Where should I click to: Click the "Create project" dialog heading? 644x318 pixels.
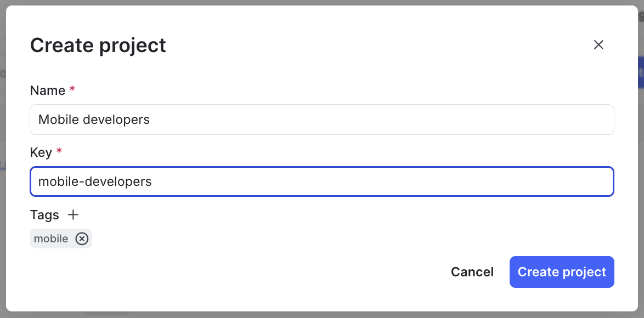tap(98, 45)
